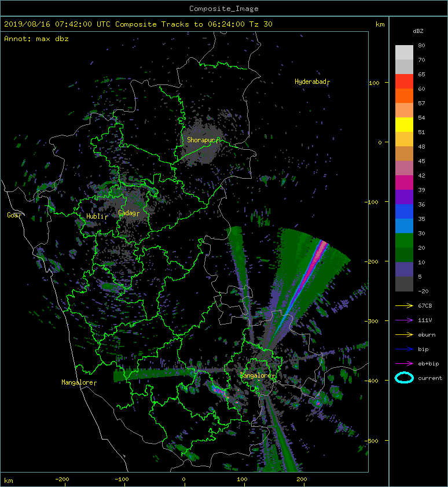This screenshot has height=487, width=448.
Task: Click the Bangalore city label
Action: click(256, 375)
